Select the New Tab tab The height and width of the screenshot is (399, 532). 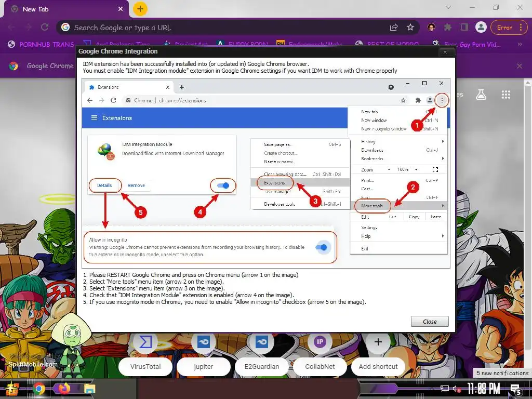click(66, 9)
